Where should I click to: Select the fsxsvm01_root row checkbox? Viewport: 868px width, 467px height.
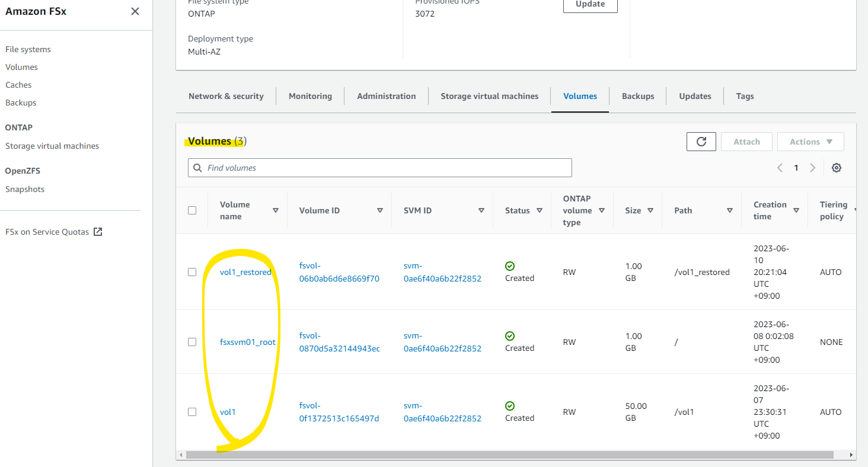192,342
